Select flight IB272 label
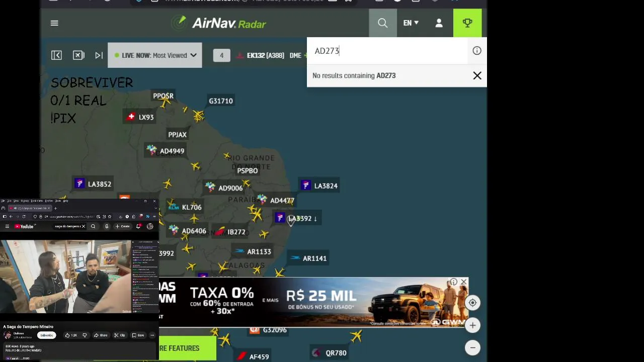The image size is (644, 362). click(230, 232)
